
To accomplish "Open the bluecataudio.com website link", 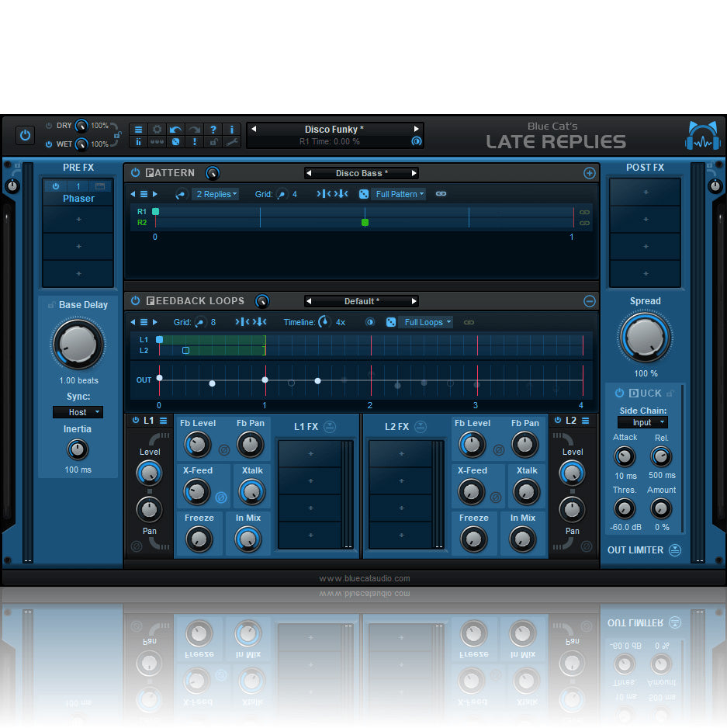I will coord(364,578).
